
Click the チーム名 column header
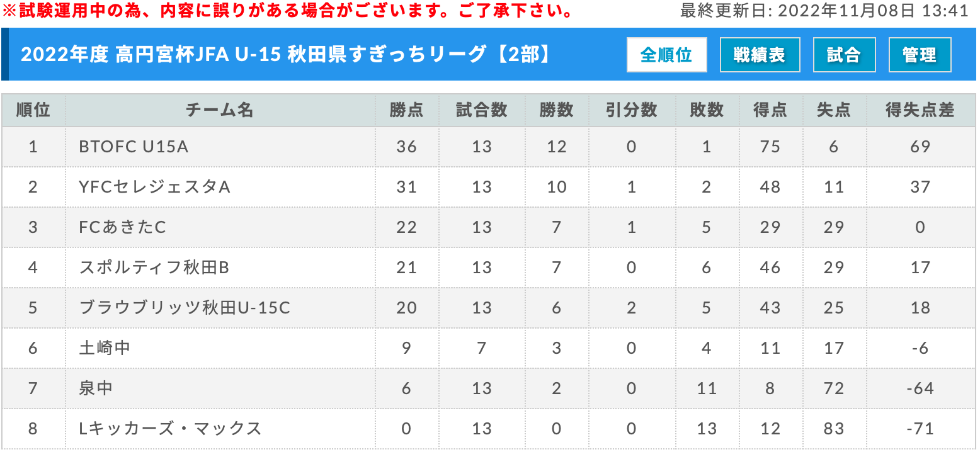point(220,110)
